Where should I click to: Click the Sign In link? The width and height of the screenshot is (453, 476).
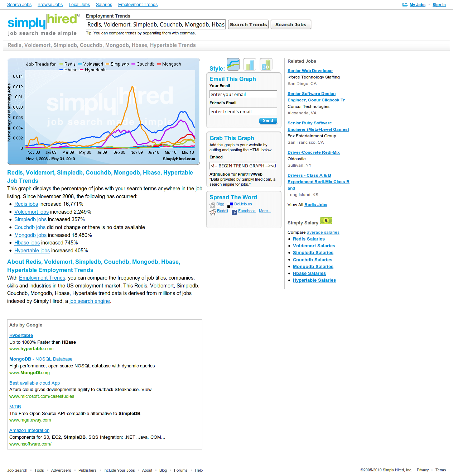click(439, 5)
